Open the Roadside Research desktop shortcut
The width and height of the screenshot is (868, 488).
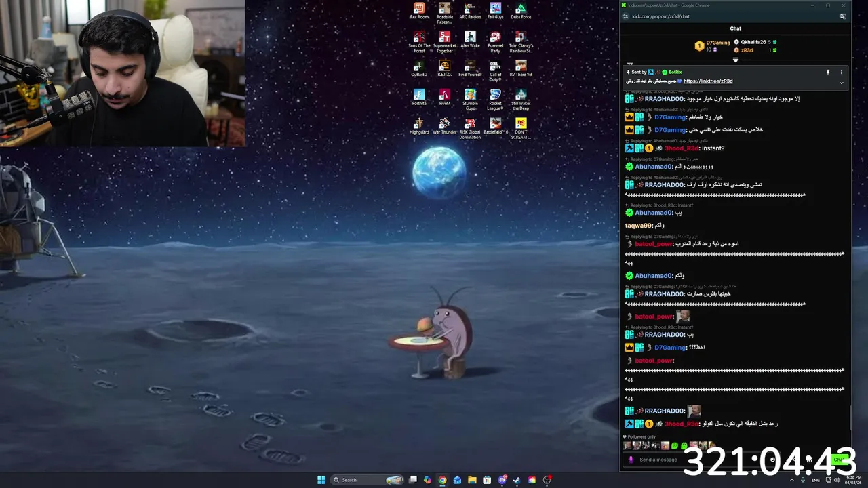click(445, 12)
